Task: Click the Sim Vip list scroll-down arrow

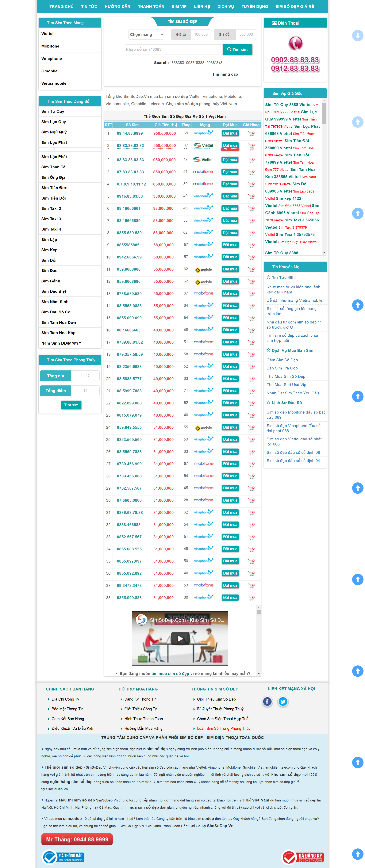Action: (x=324, y=252)
